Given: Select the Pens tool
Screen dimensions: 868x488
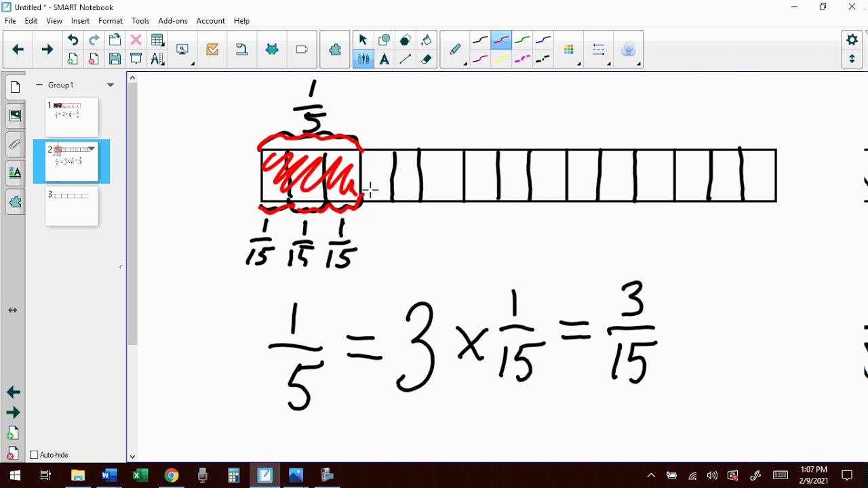Looking at the screenshot, I should click(x=363, y=60).
